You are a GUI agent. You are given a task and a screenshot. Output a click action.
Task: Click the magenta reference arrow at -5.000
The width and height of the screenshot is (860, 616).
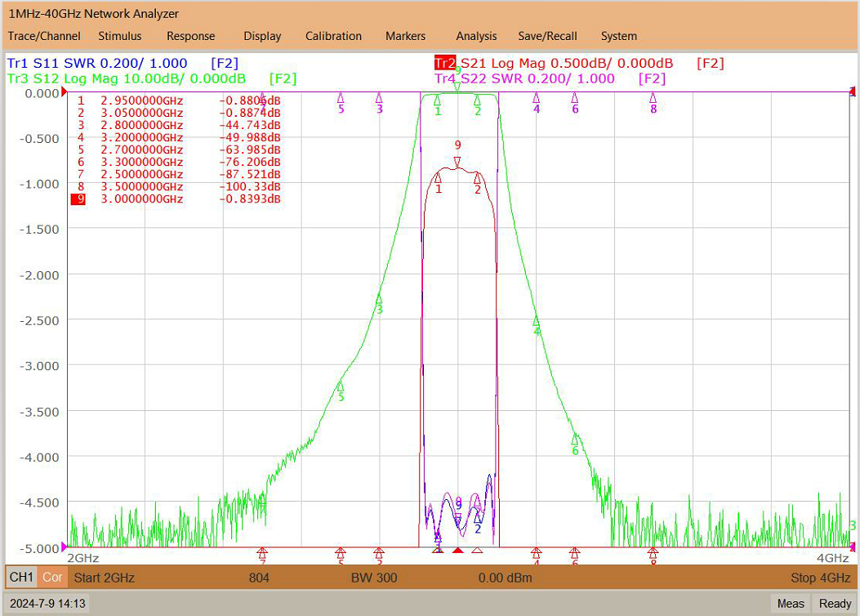point(65,547)
